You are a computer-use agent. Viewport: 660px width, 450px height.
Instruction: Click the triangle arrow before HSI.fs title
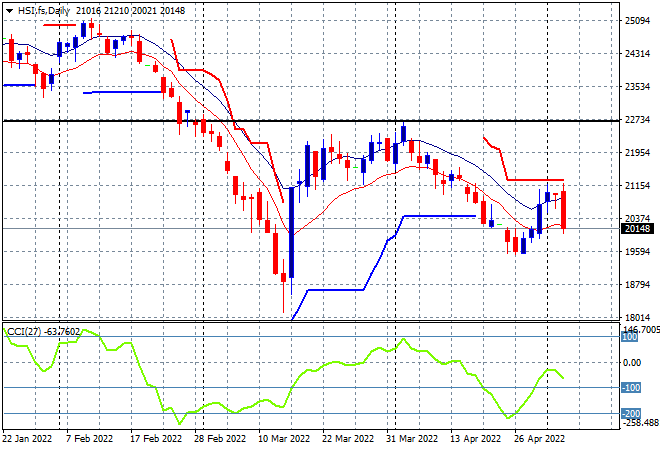coord(9,11)
